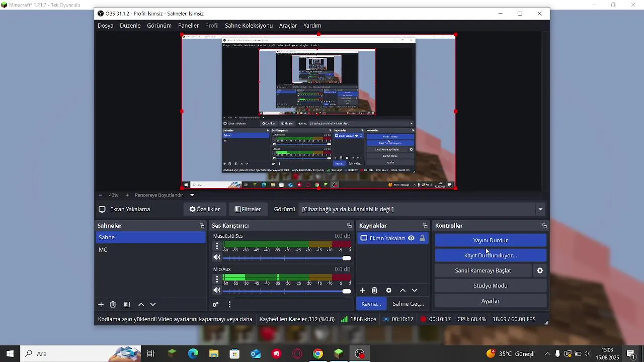
Task: Toggle lock on Ekran Yakalama source
Action: tap(422, 238)
